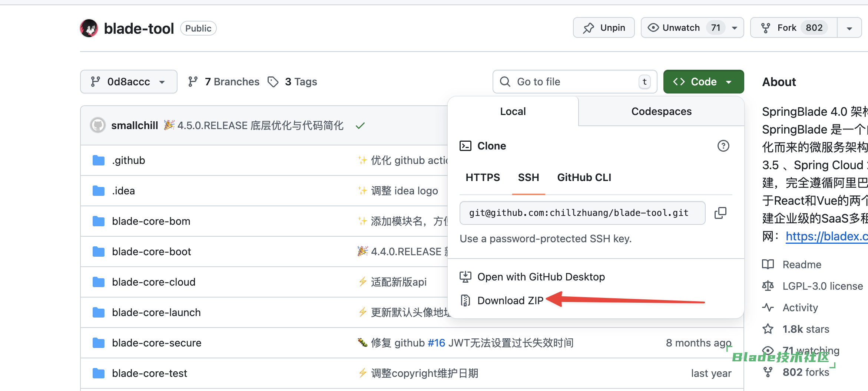
Task: Click the green commit status checkmark
Action: coord(360,126)
